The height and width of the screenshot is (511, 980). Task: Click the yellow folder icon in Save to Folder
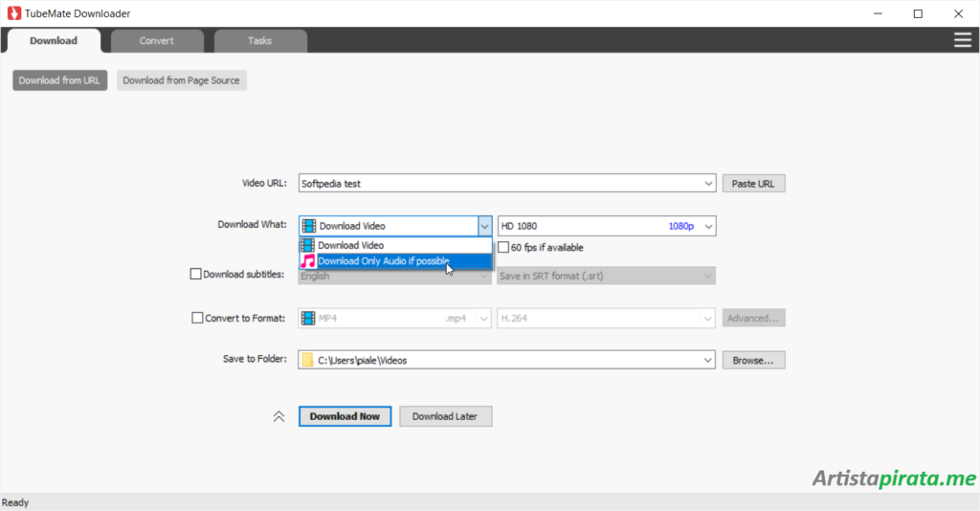pyautogui.click(x=307, y=360)
